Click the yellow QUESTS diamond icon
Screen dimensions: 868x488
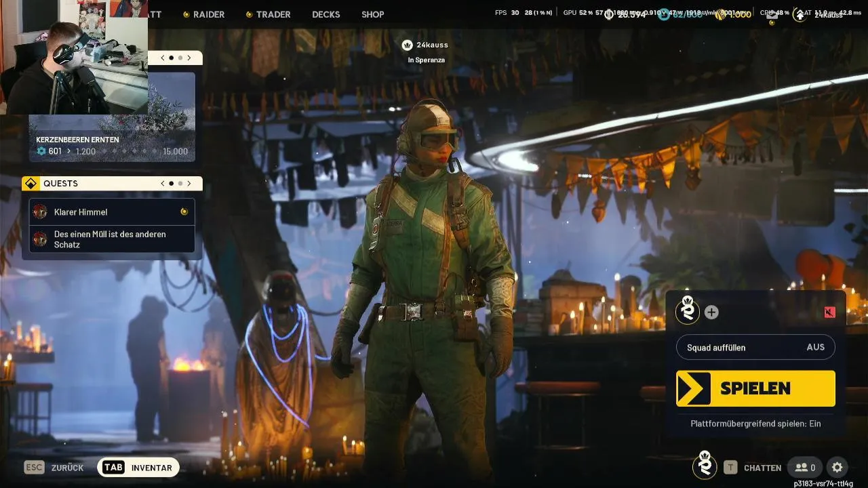(x=31, y=184)
